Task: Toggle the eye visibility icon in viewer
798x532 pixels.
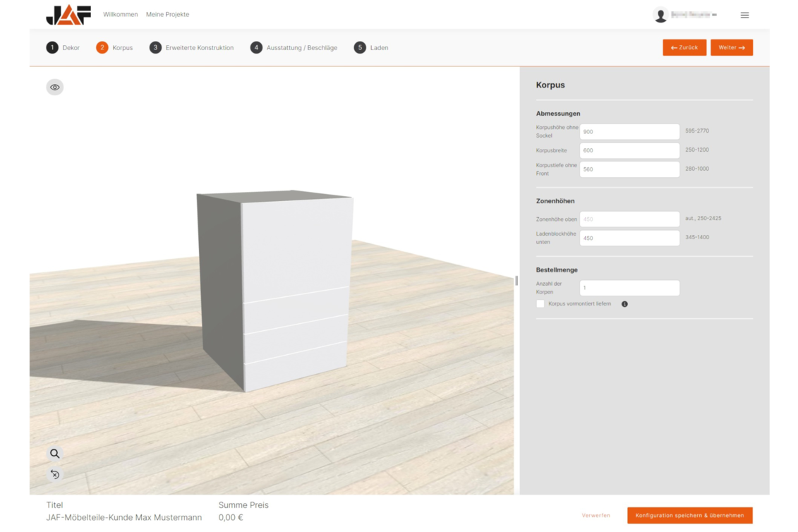Action: coord(55,87)
